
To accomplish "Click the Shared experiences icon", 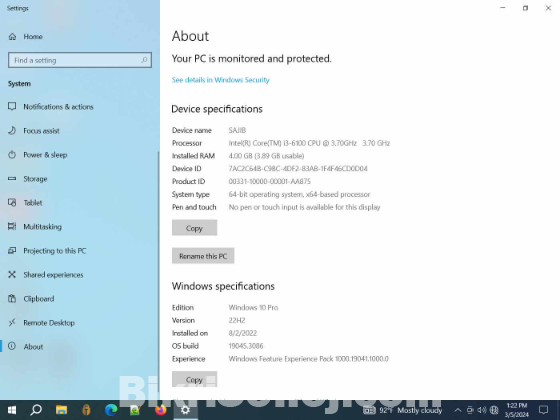I will point(12,274).
